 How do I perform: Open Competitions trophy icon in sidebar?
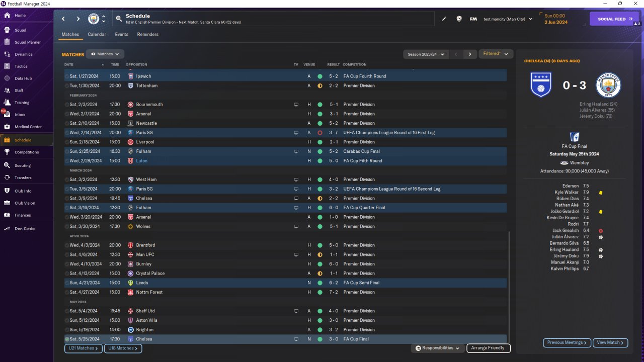pos(7,152)
